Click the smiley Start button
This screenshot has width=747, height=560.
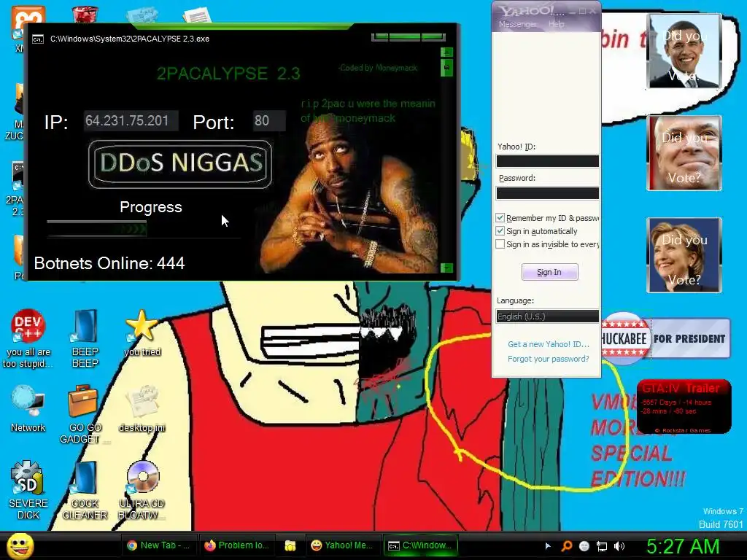(20, 545)
